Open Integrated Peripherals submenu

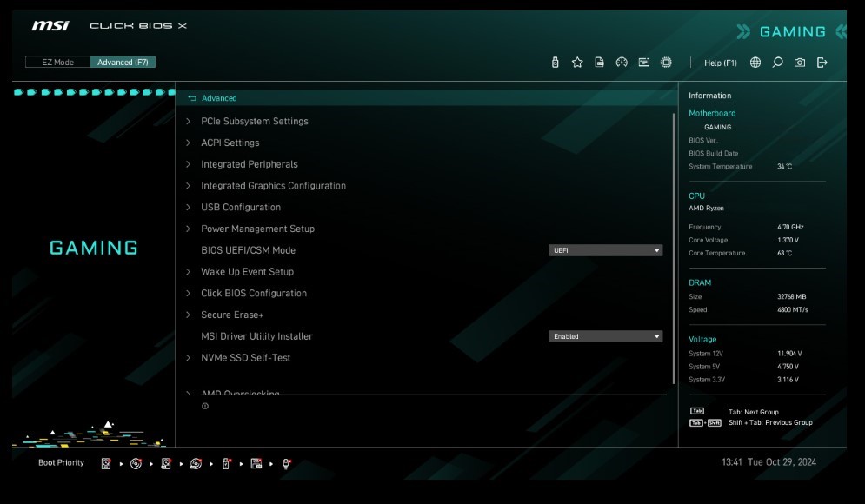click(250, 164)
